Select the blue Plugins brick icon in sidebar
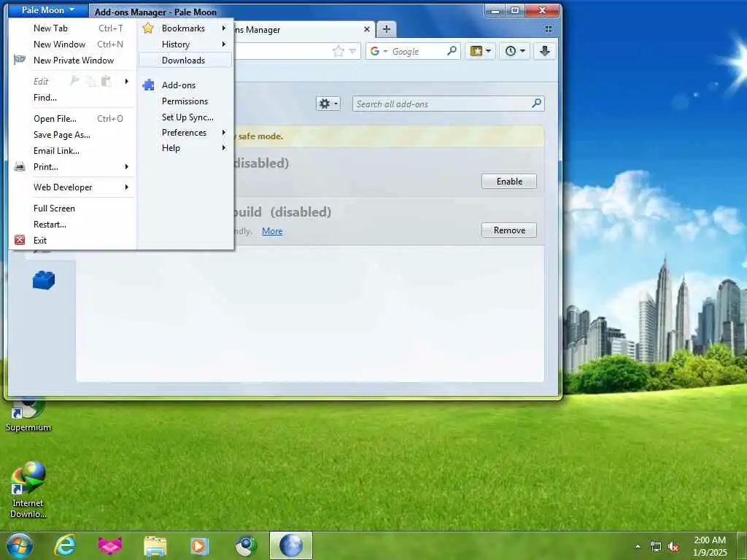Viewport: 747px width, 560px height. point(44,279)
